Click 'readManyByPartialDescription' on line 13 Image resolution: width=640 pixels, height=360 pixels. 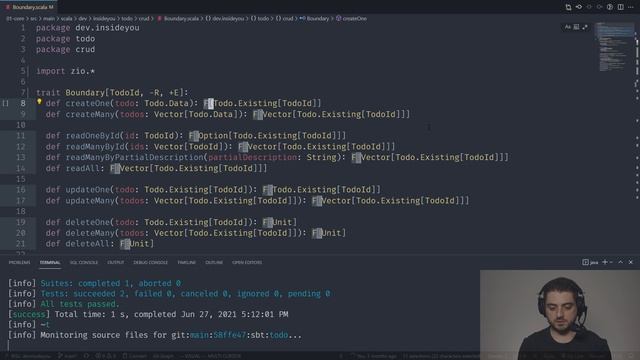click(134, 157)
